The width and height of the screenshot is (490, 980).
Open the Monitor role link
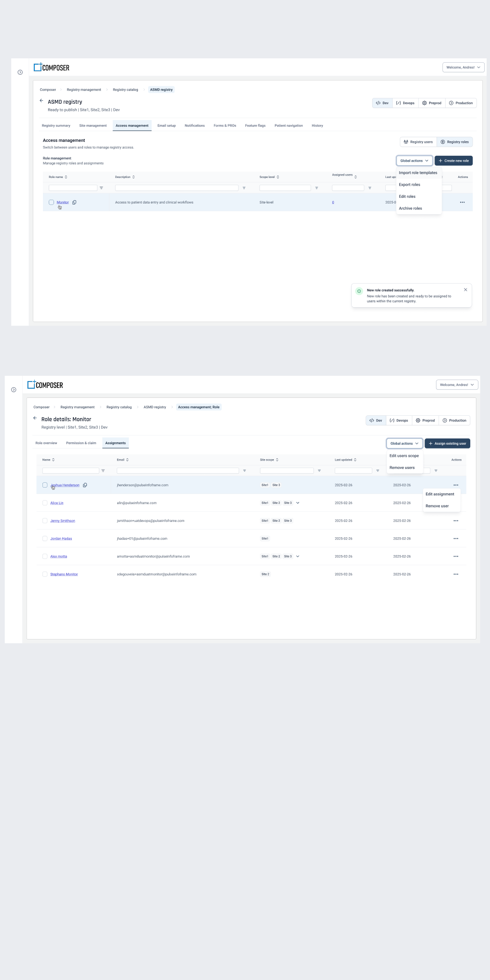coord(63,203)
